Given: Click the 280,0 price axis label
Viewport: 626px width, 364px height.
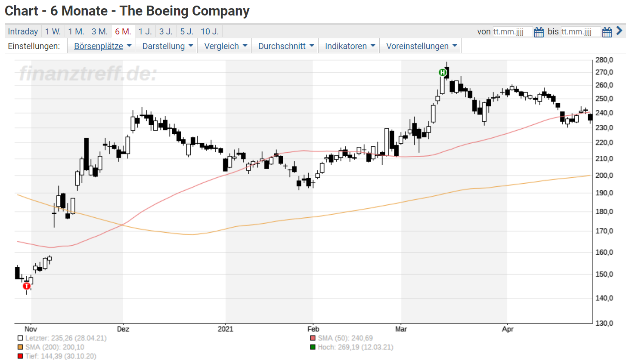Looking at the screenshot, I should pos(604,60).
